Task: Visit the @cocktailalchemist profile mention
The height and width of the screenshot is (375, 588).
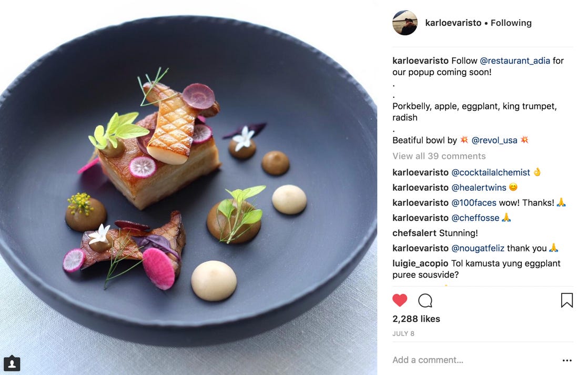Action: (491, 173)
